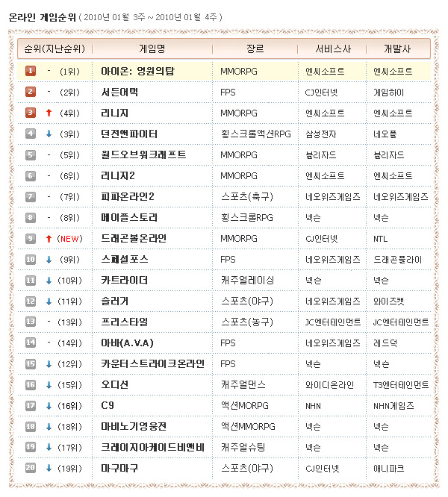Select the 개발사 column header
Viewport: 448px width, 497px height.
(397, 49)
